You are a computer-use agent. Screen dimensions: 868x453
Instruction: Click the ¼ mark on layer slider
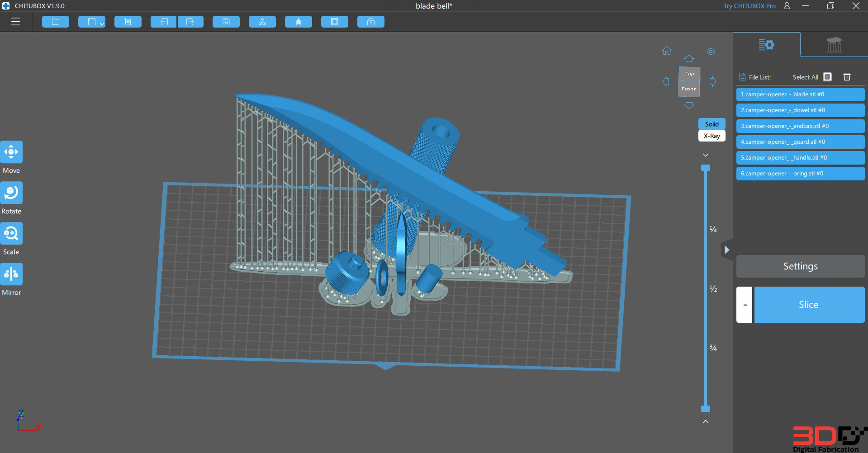pos(713,229)
